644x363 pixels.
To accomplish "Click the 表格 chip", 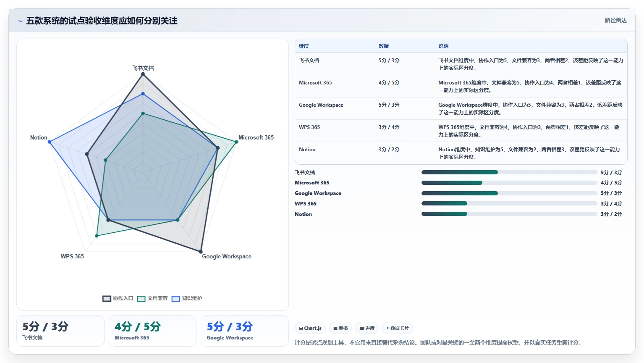I will click(x=340, y=328).
